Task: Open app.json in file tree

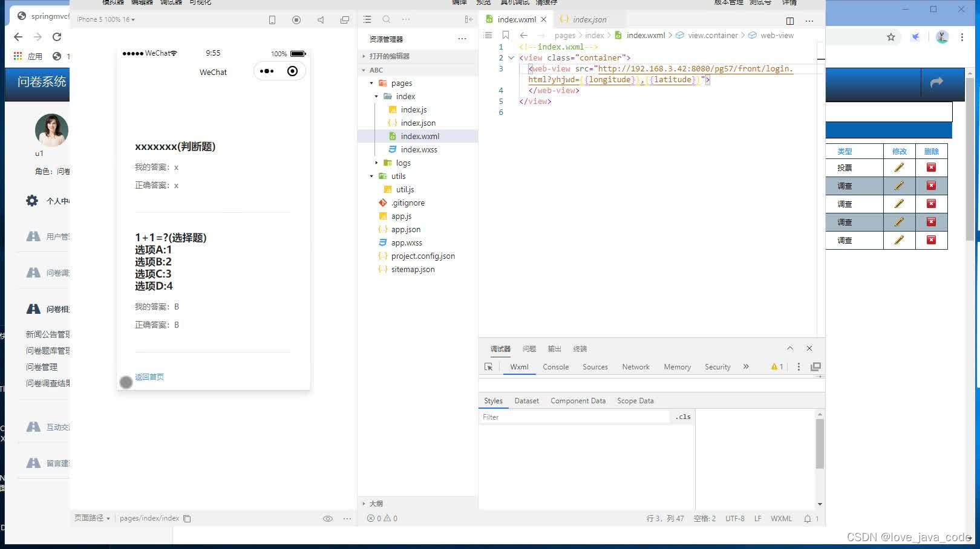Action: (x=405, y=230)
